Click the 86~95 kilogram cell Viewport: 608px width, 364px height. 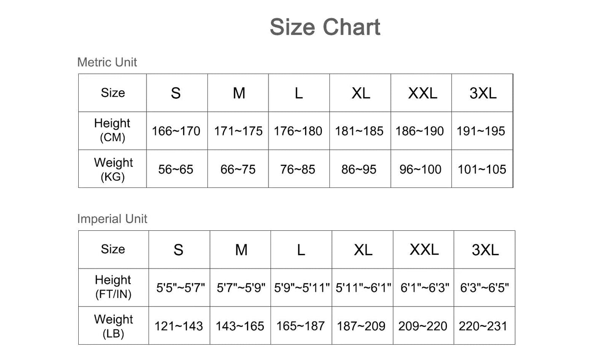tap(359, 169)
